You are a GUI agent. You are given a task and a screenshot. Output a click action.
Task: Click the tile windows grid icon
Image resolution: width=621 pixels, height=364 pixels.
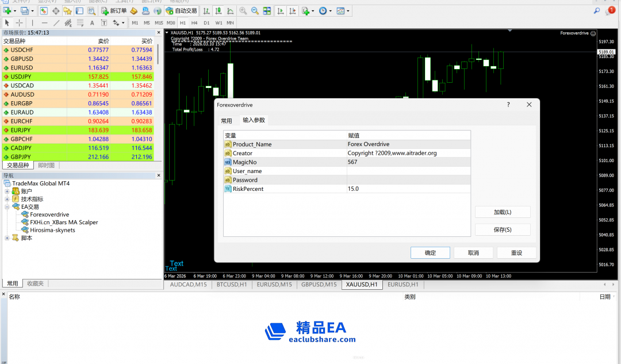point(267,11)
